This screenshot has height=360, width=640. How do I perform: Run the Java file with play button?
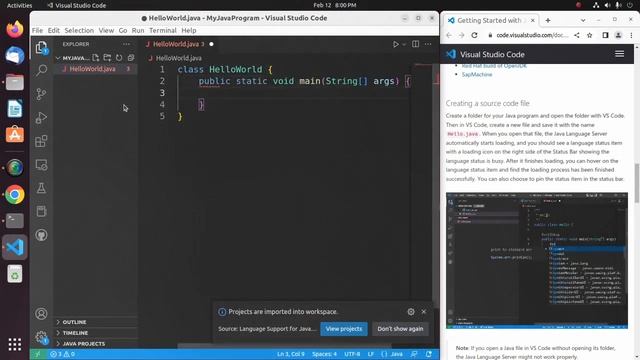pos(396,44)
